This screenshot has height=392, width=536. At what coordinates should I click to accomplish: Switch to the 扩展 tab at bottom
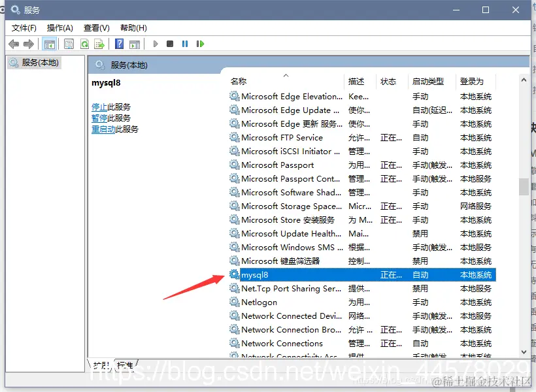pyautogui.click(x=101, y=365)
